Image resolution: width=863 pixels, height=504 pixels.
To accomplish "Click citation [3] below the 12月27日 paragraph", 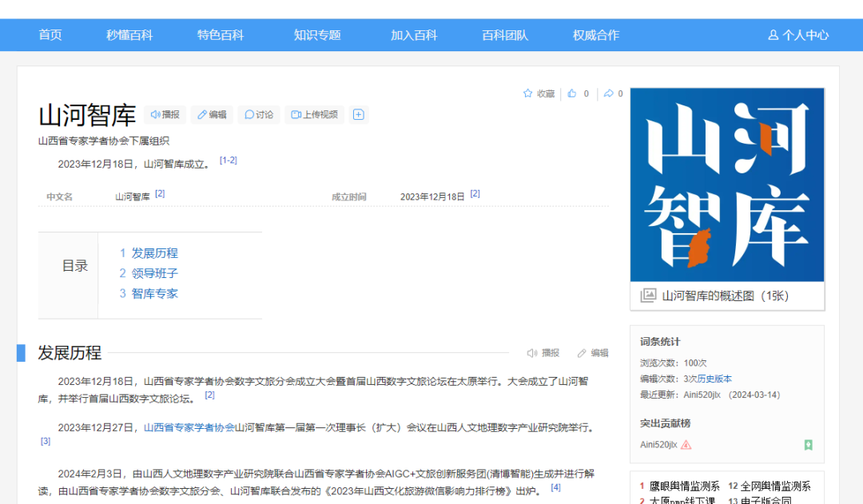I will [46, 441].
